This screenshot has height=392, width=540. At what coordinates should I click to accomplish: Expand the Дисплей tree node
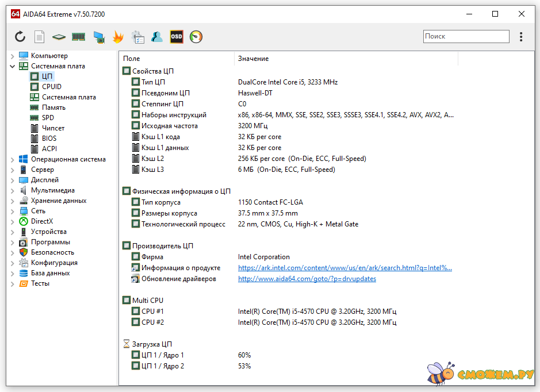click(13, 180)
